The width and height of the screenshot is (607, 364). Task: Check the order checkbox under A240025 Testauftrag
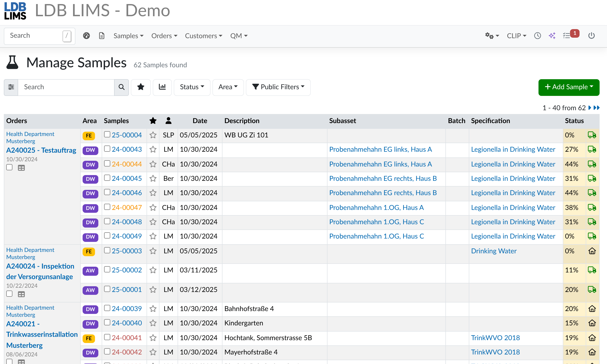click(x=9, y=167)
